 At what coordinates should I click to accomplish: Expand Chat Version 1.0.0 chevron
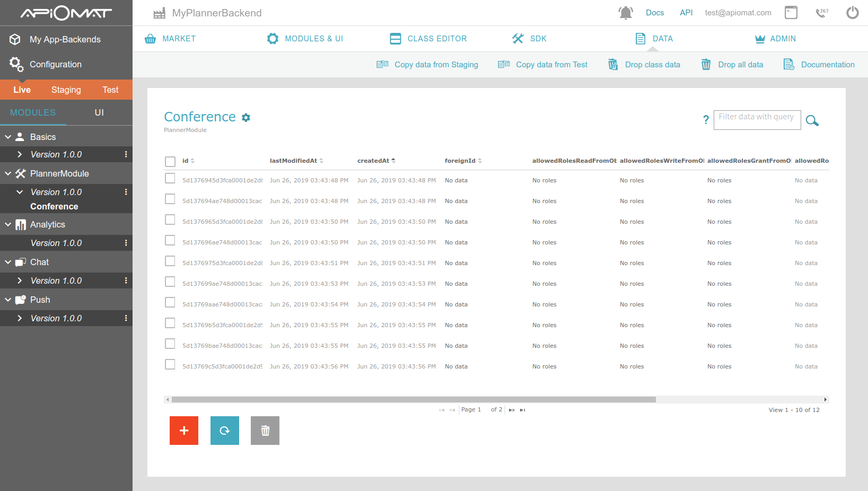(20, 280)
